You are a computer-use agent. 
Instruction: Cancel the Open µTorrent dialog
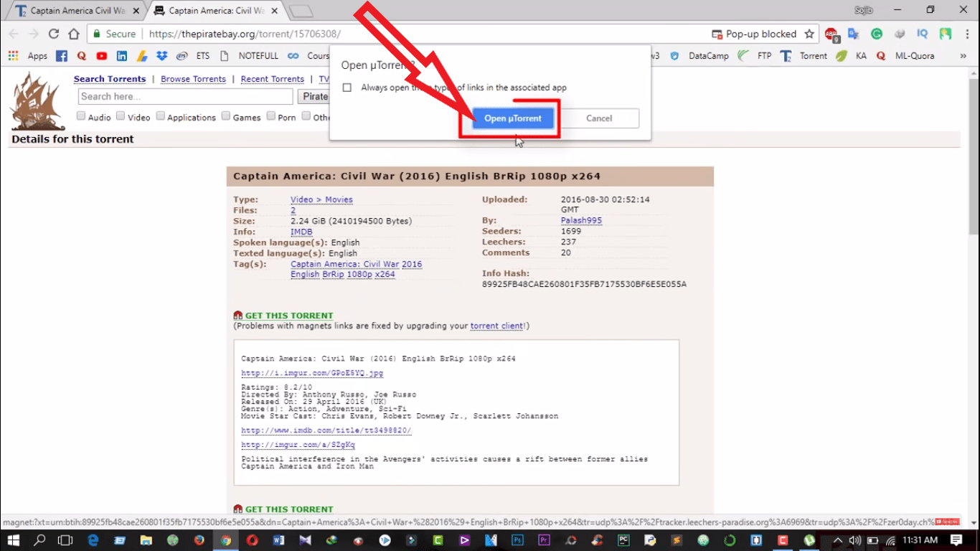click(x=599, y=118)
